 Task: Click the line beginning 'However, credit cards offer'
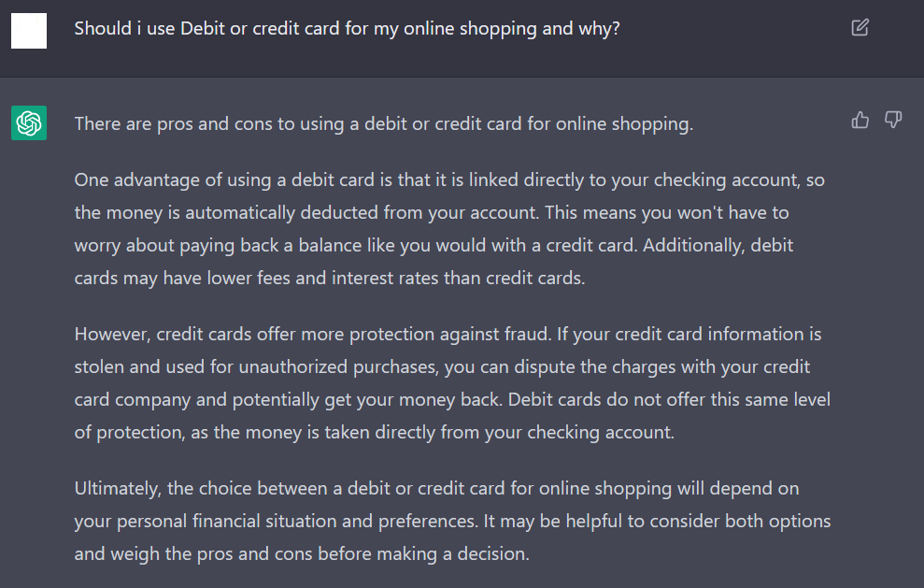448,335
